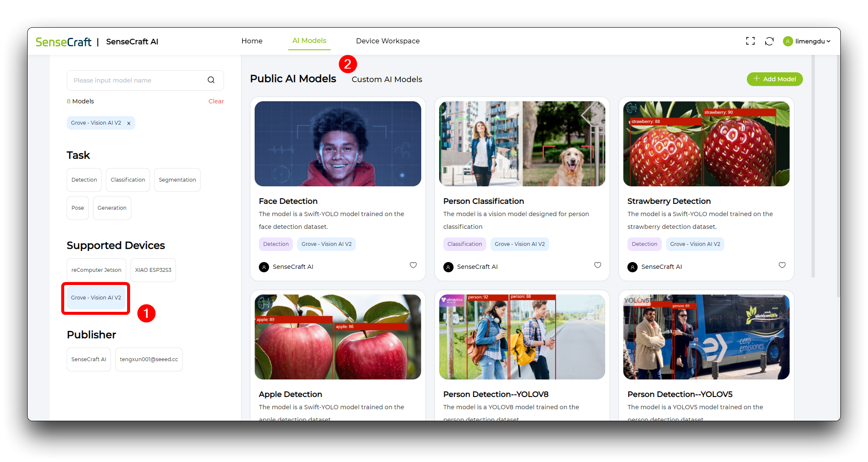This screenshot has width=868, height=462.
Task: Filter by tengxun001@seeed.cc publisher
Action: (x=149, y=359)
